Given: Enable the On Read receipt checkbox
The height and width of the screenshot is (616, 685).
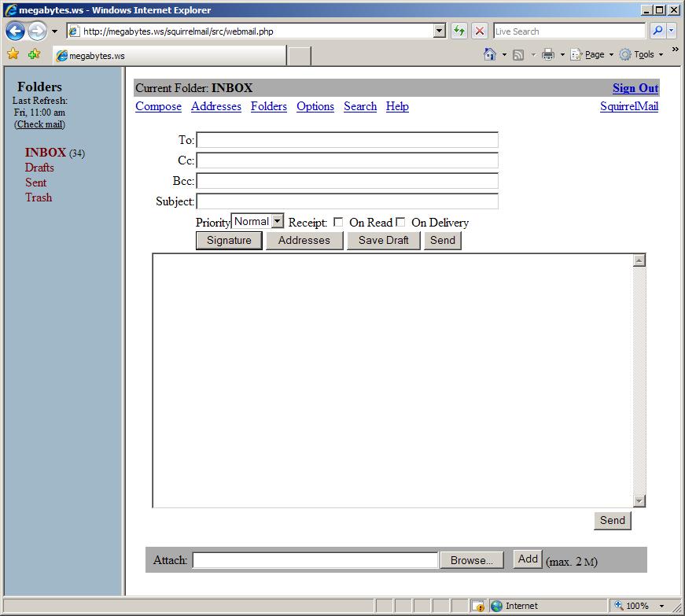Looking at the screenshot, I should 338,223.
